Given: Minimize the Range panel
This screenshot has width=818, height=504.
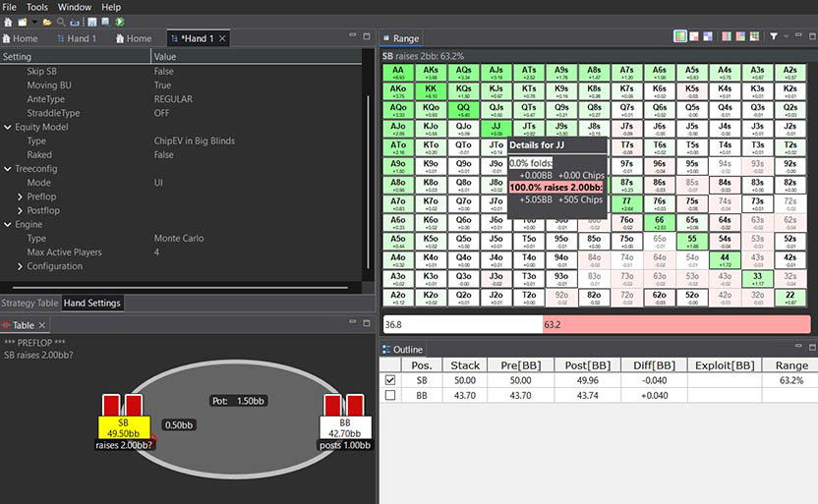Looking at the screenshot, I should click(798, 35).
